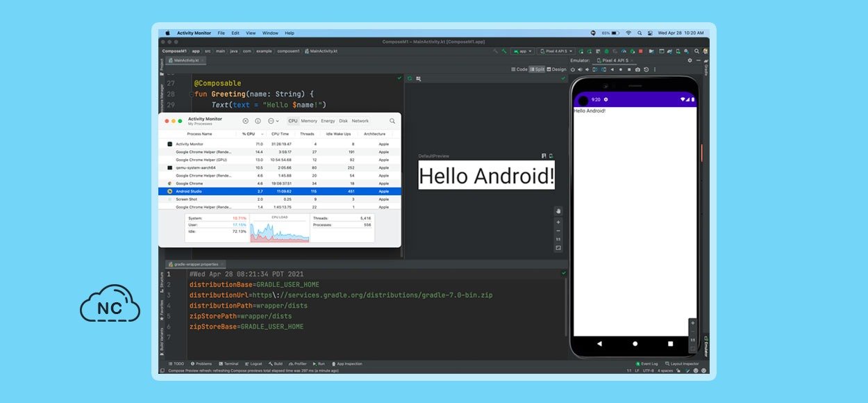The height and width of the screenshot is (403, 868).
Task: Open the Terminal tool window
Action: (228, 363)
